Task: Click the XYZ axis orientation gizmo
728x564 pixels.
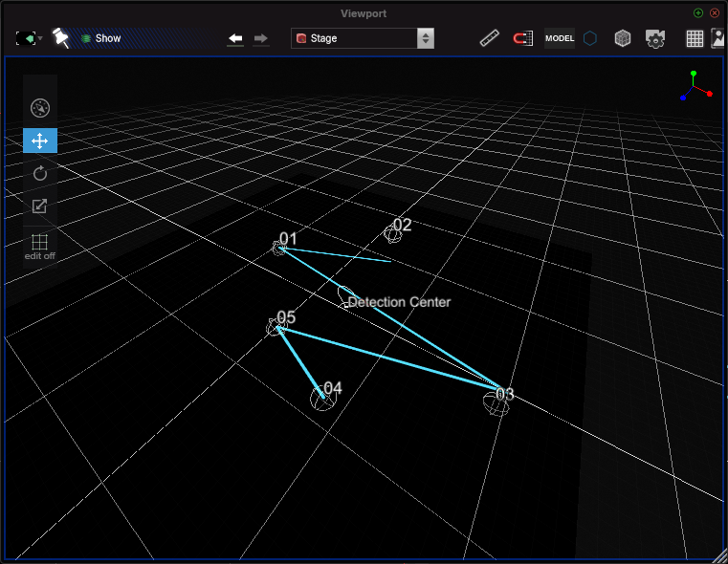Action: pos(695,86)
